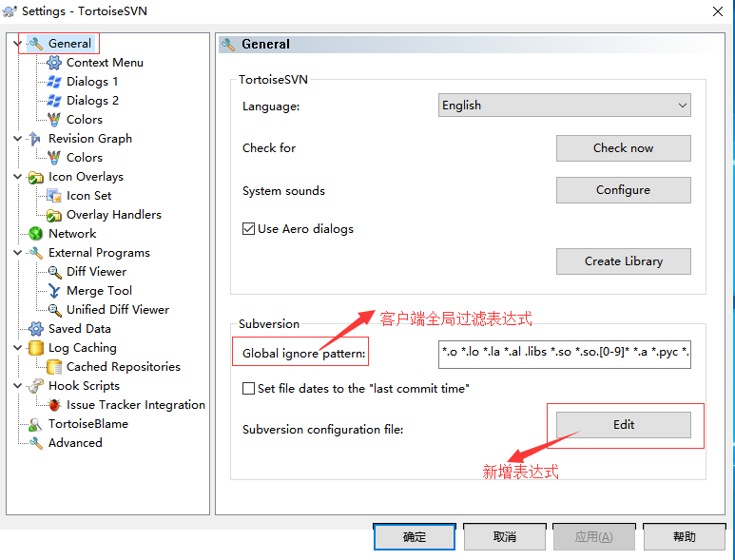Click Colors icon under Revision Graph

coord(54,158)
